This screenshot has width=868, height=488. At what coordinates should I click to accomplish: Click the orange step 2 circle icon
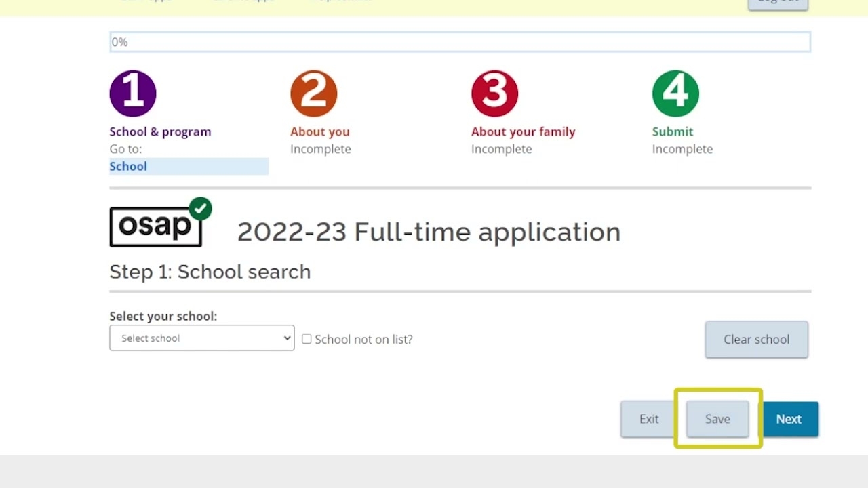click(314, 94)
